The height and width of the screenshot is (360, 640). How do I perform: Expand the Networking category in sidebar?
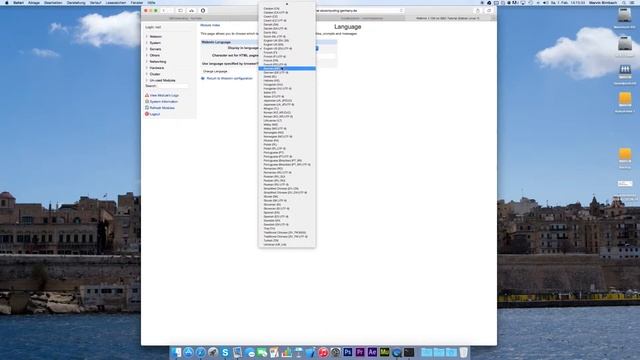coord(158,62)
